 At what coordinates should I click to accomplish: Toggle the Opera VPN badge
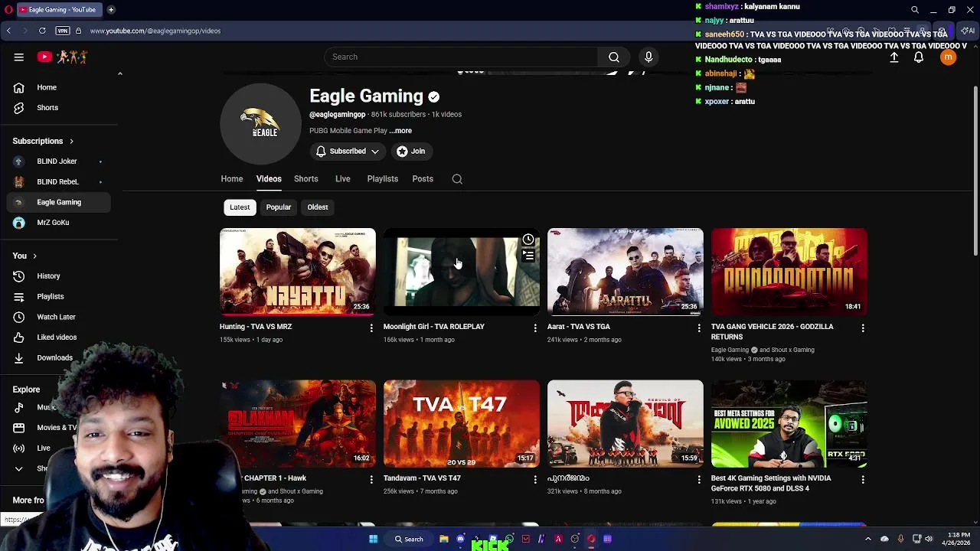coord(63,31)
